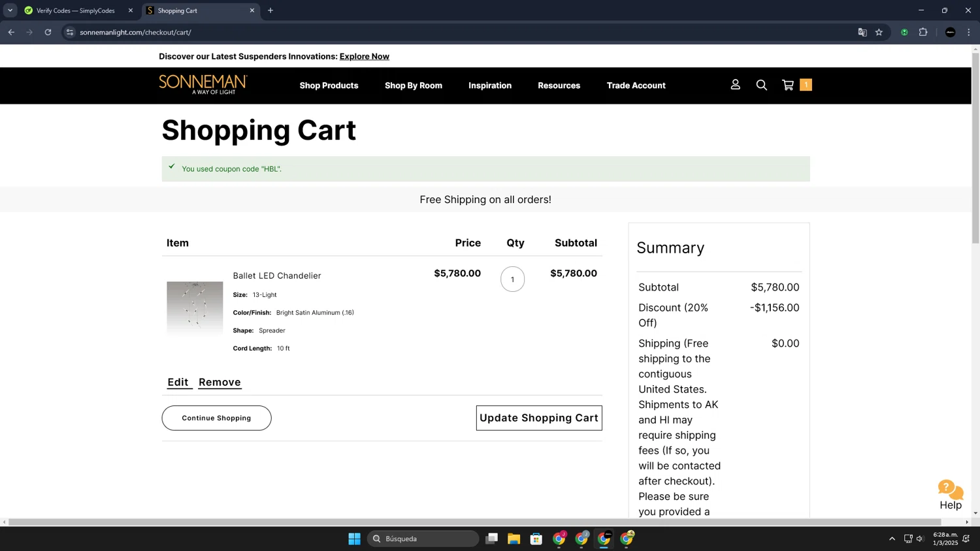
Task: Reload the page
Action: tap(48, 32)
